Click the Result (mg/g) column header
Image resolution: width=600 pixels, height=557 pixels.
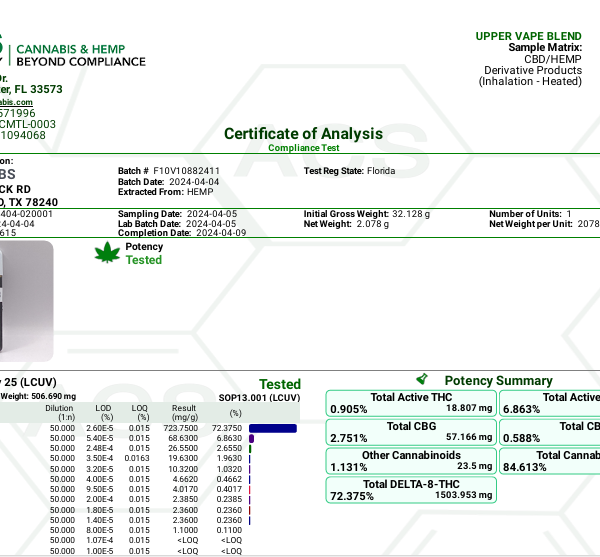184,412
